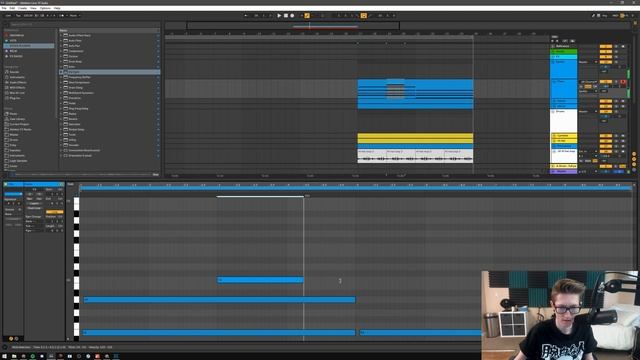Select Plug-ins category in browser
The height and width of the screenshot is (360, 640).
15,98
